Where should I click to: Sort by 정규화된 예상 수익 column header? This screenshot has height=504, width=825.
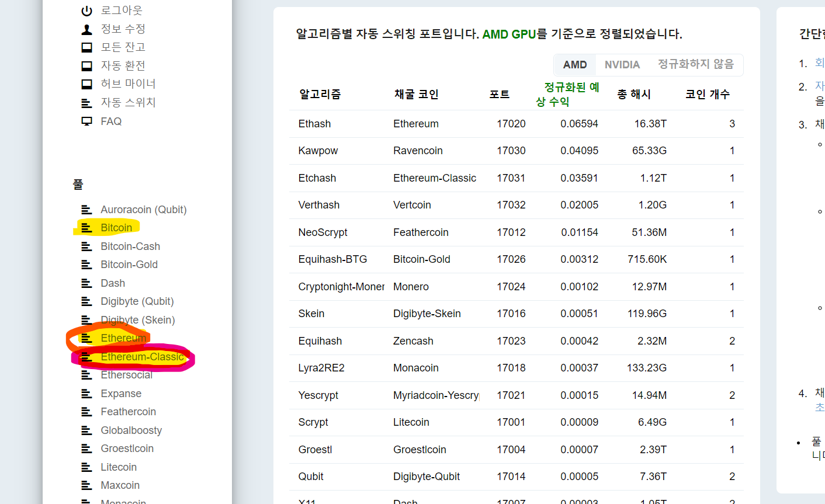click(567, 94)
